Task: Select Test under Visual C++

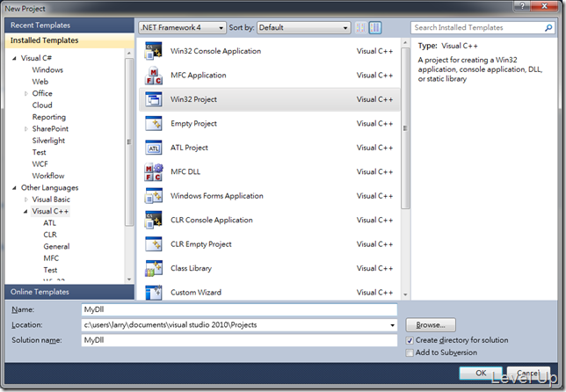Action: (50, 270)
